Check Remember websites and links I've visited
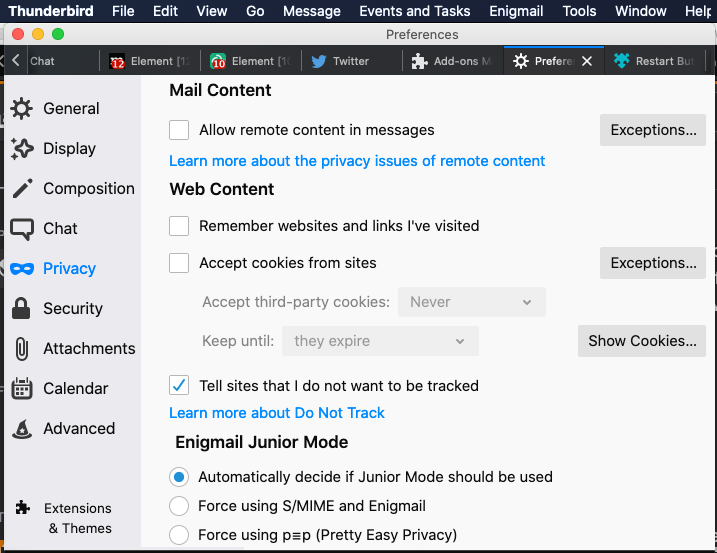The height and width of the screenshot is (553, 717). click(x=179, y=226)
